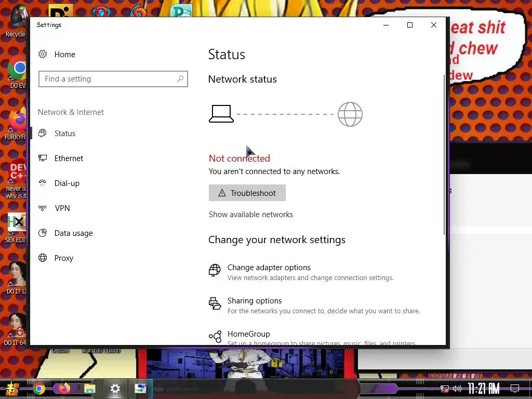The width and height of the screenshot is (532, 399).
Task: Open Sharing options link
Action: coord(255,301)
